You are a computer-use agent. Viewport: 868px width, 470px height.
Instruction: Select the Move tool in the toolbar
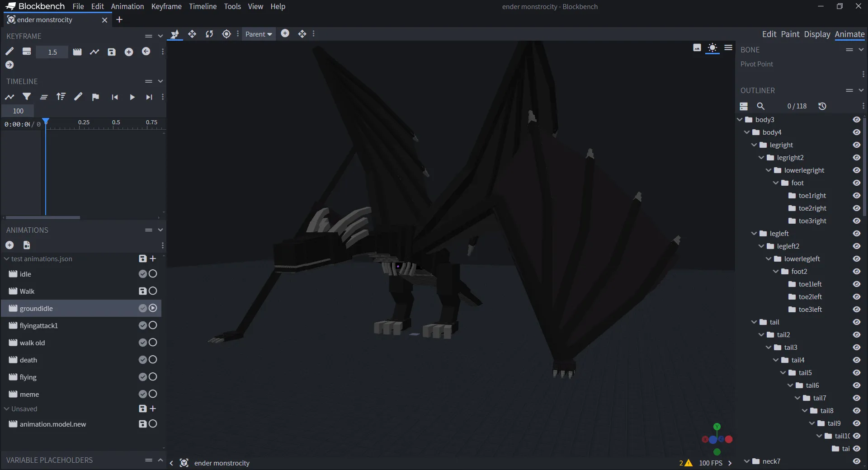click(x=192, y=34)
